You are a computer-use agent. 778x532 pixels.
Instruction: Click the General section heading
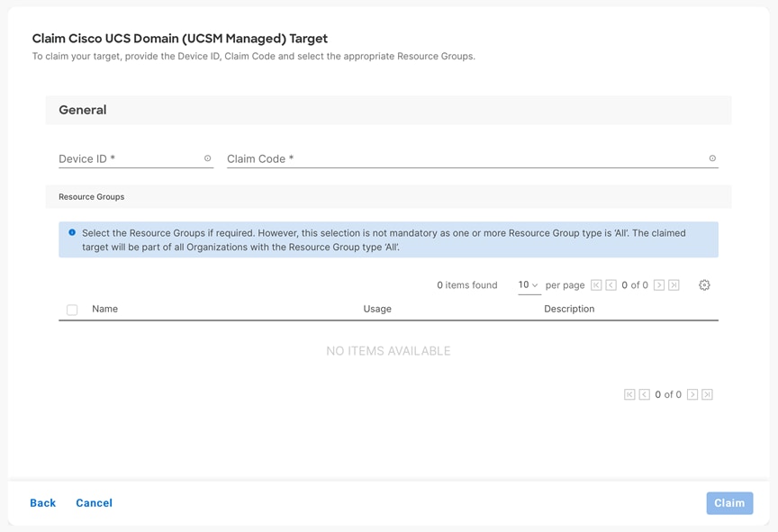[82, 110]
